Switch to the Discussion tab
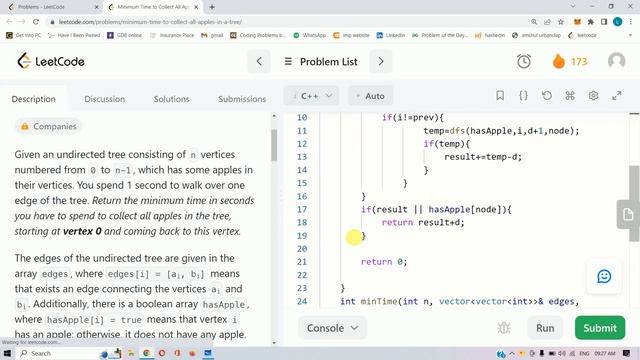 click(x=104, y=99)
